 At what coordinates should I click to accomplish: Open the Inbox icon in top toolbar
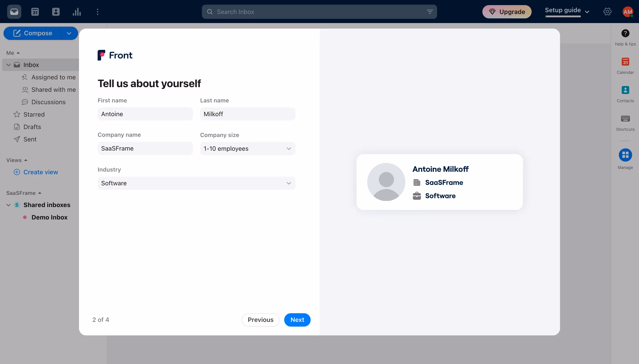pos(14,12)
